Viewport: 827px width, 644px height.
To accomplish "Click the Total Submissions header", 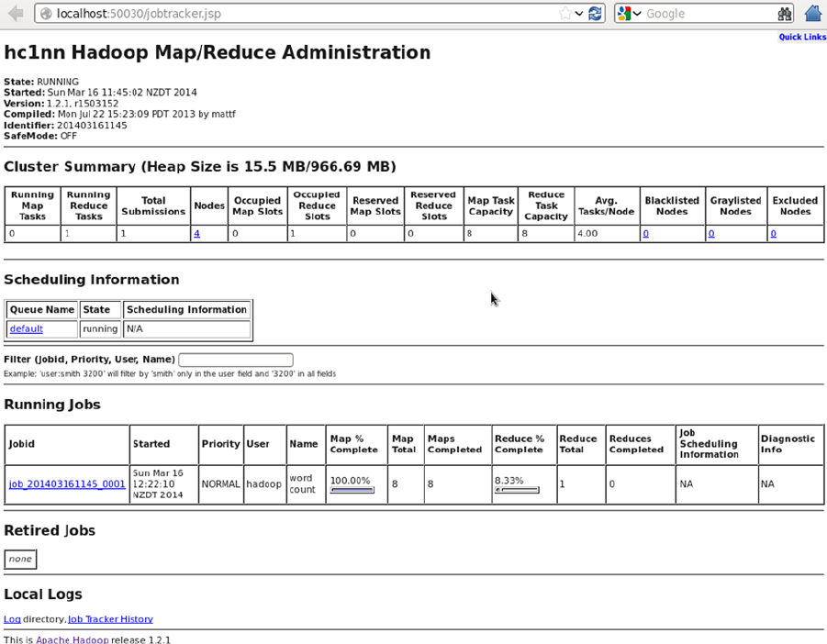I will (153, 206).
